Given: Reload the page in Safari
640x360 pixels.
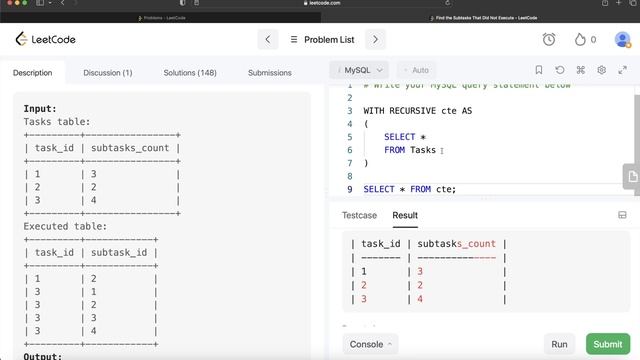Looking at the screenshot, I should (x=448, y=3).
